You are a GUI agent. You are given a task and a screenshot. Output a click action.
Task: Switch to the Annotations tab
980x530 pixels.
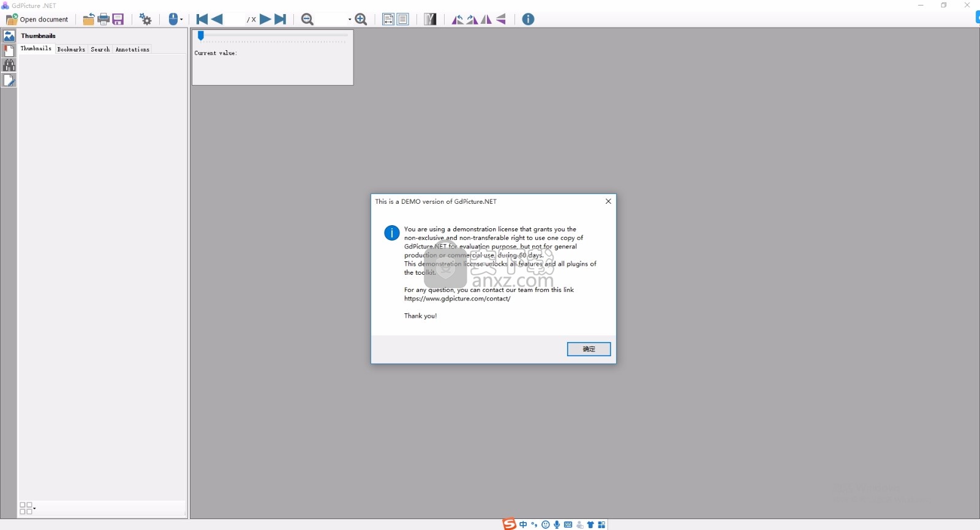point(132,49)
